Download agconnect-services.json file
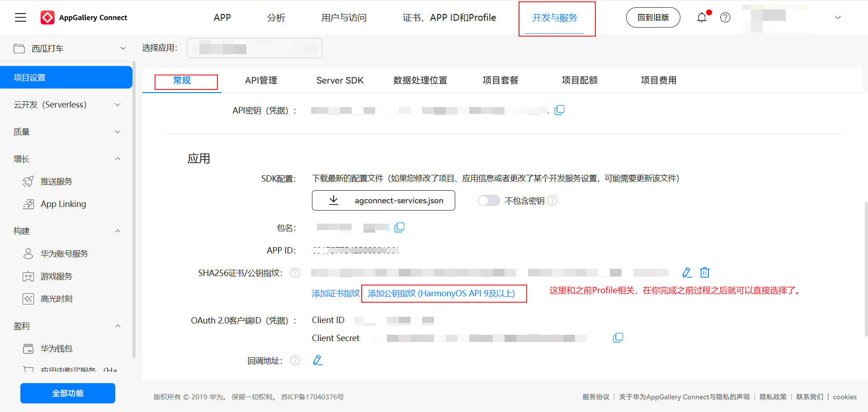The height and width of the screenshot is (412, 868). click(x=383, y=201)
